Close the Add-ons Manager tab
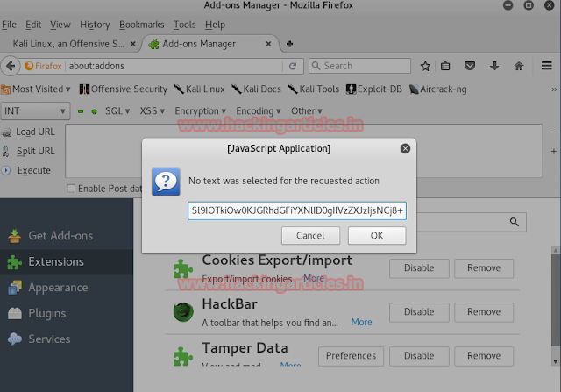Viewport: 561px width, 392px height. pos(268,44)
